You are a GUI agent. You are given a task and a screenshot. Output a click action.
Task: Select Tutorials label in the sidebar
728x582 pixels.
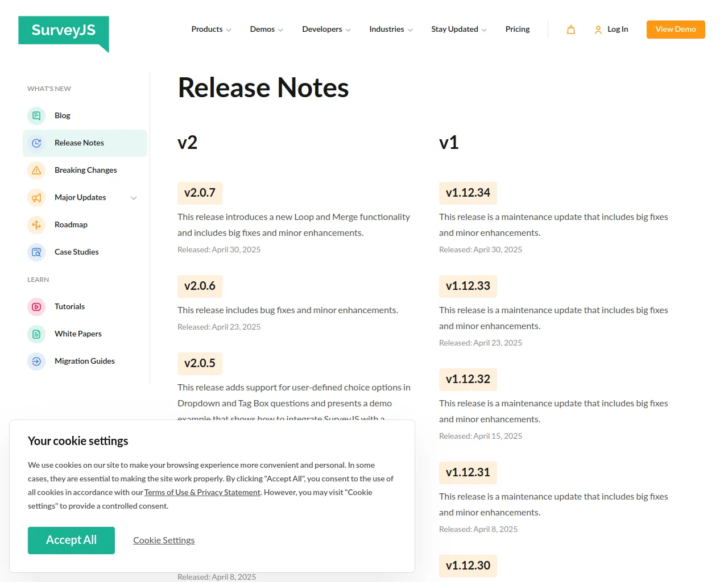69,307
